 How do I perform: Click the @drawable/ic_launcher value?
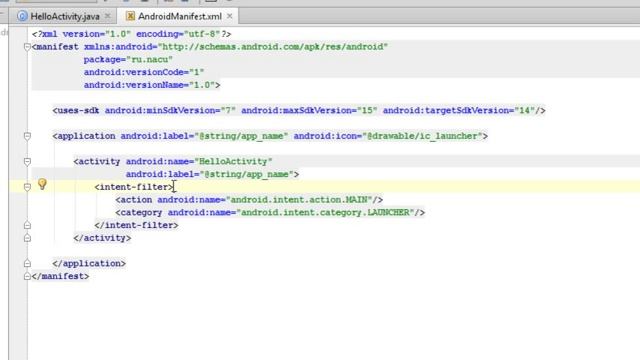coord(422,136)
